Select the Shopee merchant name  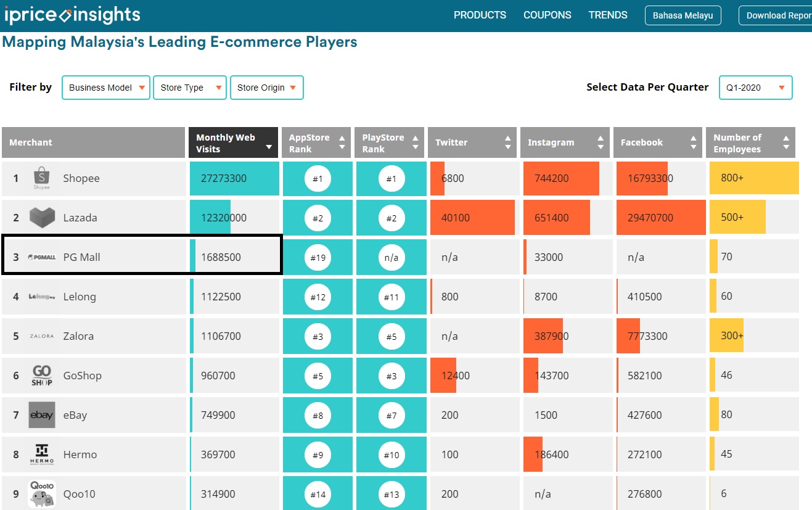click(81, 178)
